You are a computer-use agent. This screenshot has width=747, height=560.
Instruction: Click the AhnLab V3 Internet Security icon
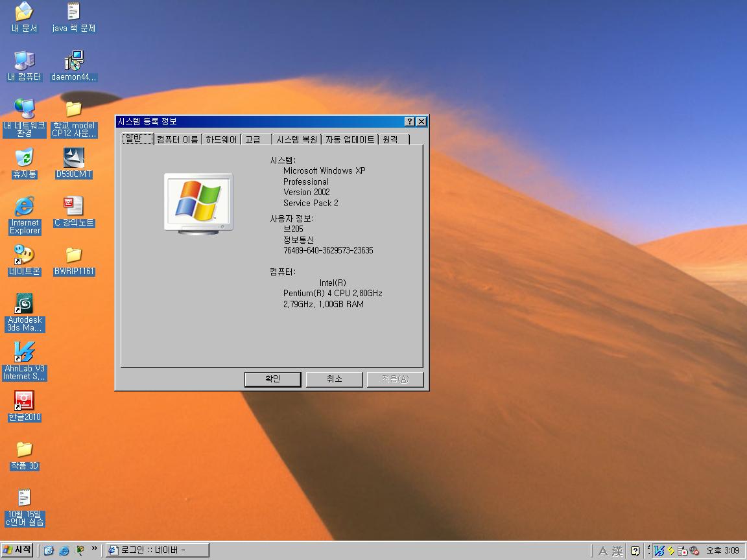(x=25, y=353)
